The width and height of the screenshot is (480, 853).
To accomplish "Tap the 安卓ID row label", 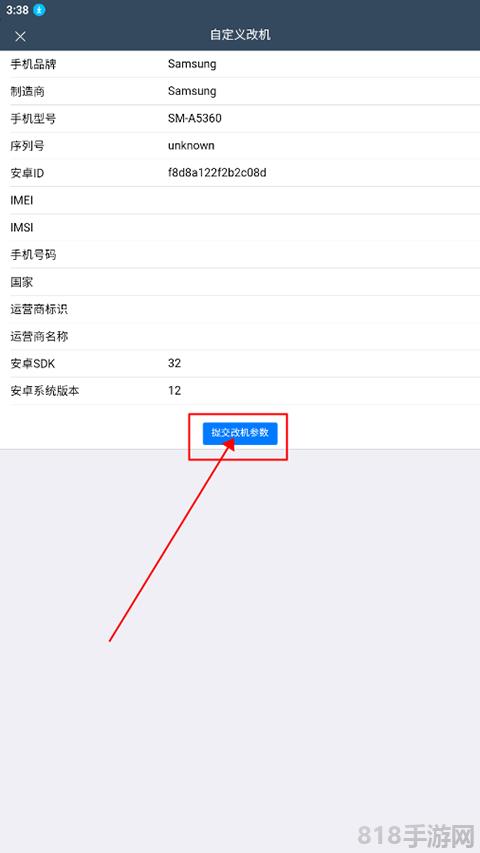I will click(27, 173).
